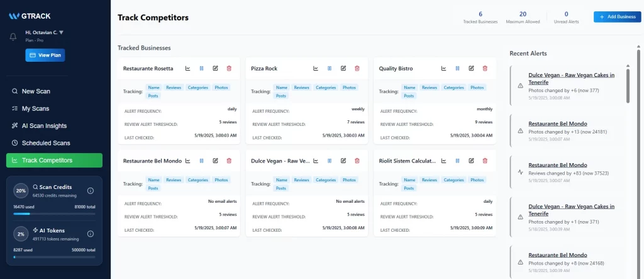The image size is (644, 279).
Task: View analytics chart for Quality Bistro
Action: coord(443,68)
